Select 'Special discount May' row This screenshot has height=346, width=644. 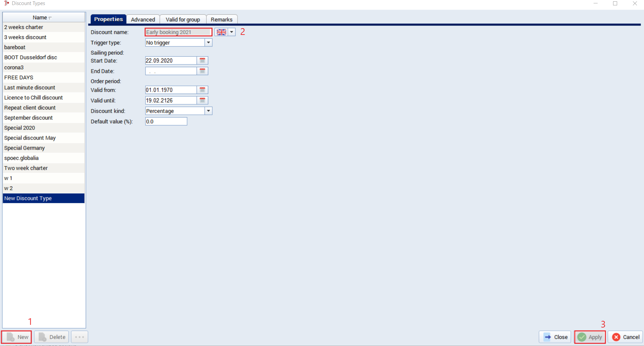(x=44, y=138)
